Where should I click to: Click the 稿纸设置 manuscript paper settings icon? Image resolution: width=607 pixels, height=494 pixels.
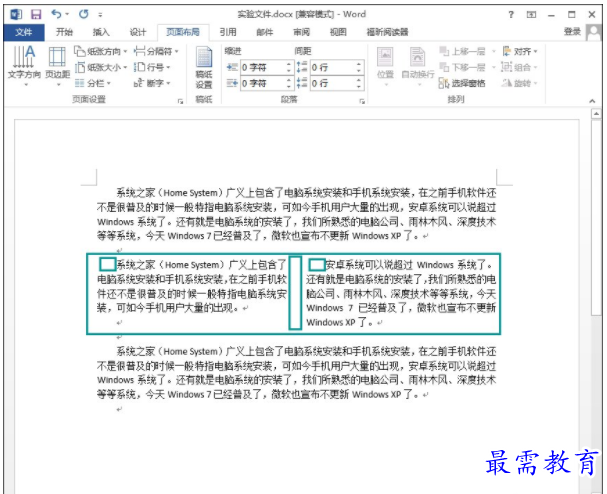pyautogui.click(x=204, y=67)
